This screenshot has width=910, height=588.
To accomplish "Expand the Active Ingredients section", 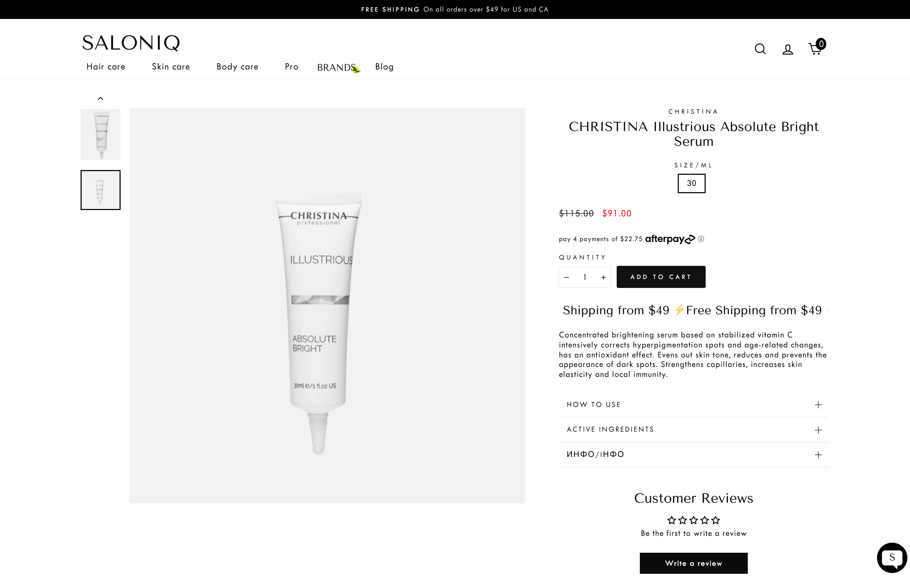I will 694,430.
